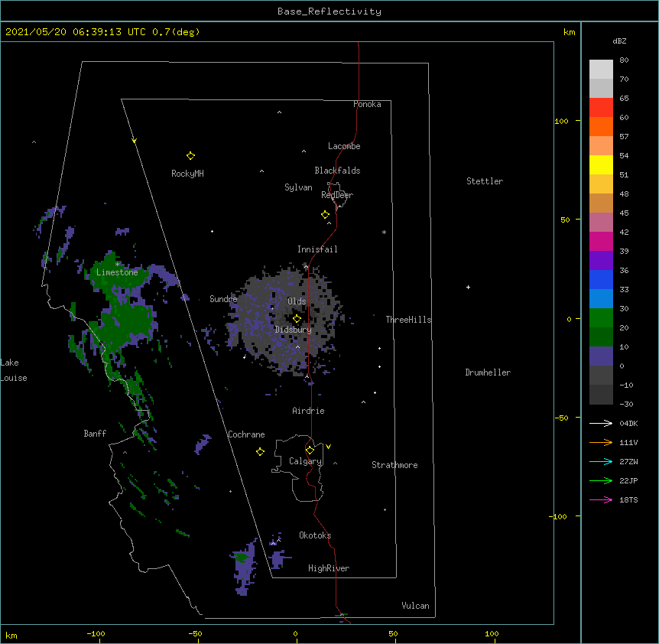The width and height of the screenshot is (659, 644).
Task: Click the Sylvan label
Action: pyautogui.click(x=298, y=187)
